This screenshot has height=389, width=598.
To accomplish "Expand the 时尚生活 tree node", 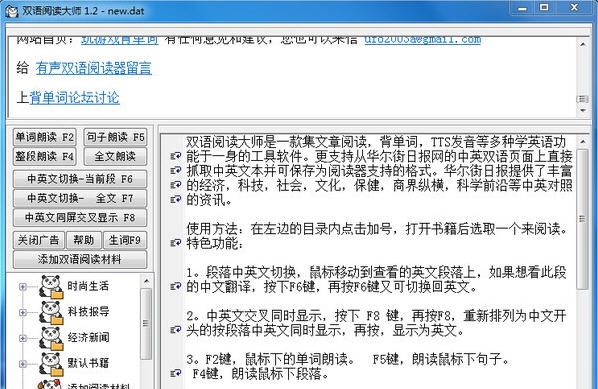I will 23,286.
